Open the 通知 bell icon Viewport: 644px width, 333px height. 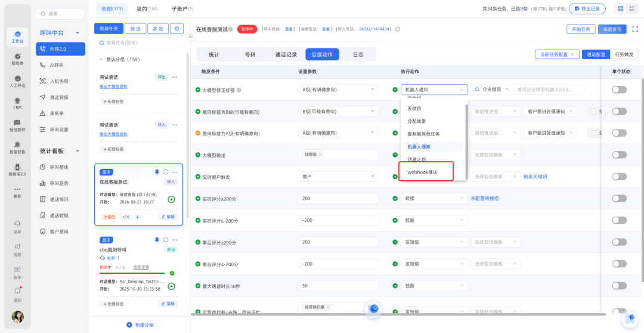(17, 292)
